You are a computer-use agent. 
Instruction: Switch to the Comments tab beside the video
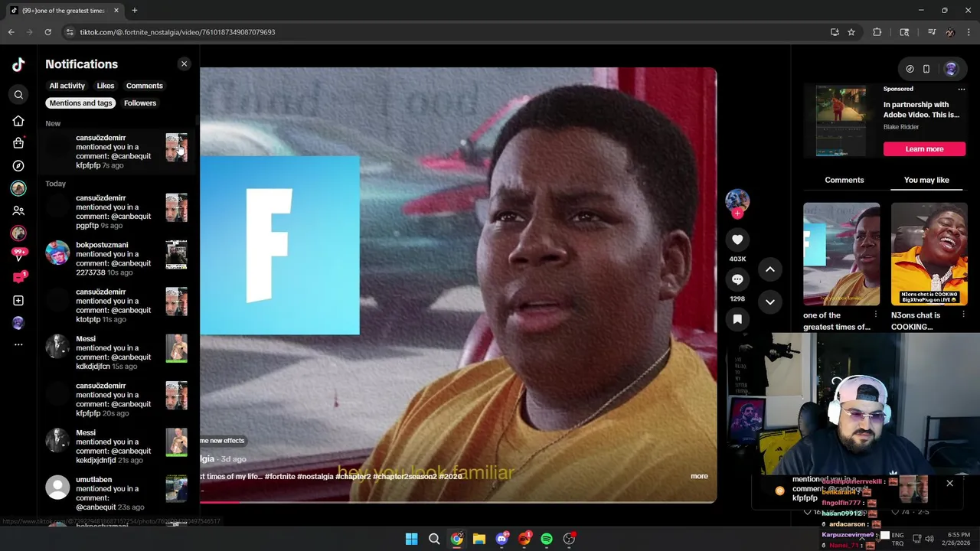844,180
